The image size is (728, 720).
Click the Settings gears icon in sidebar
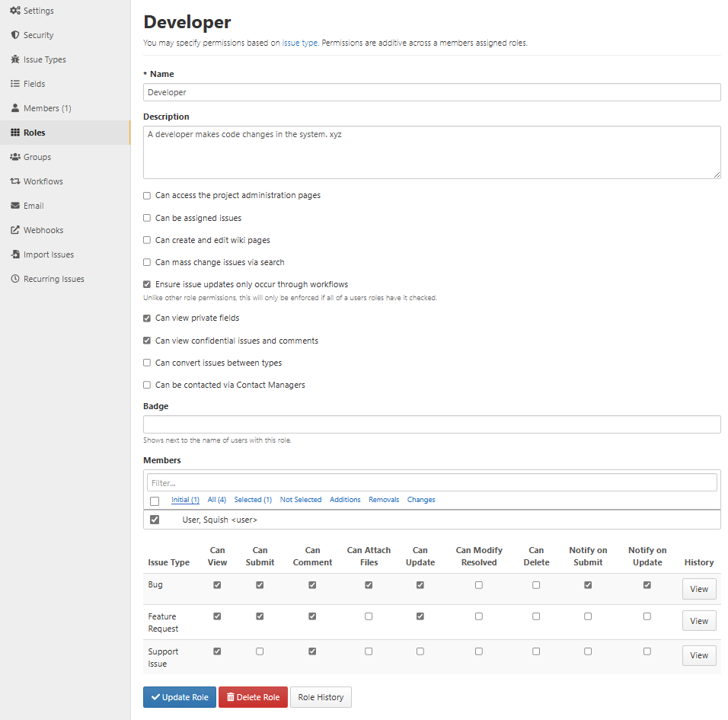15,11
